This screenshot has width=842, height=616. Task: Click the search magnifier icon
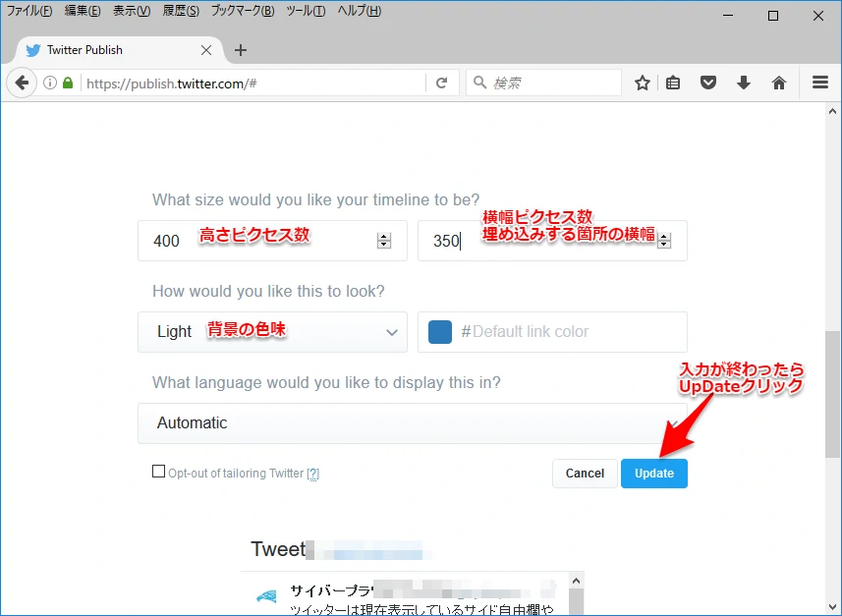(479, 83)
